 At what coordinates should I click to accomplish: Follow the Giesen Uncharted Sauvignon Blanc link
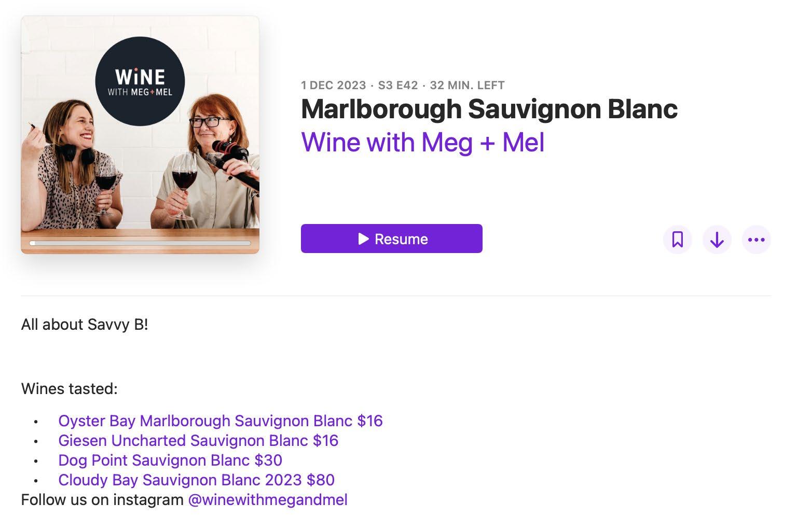coord(198,440)
